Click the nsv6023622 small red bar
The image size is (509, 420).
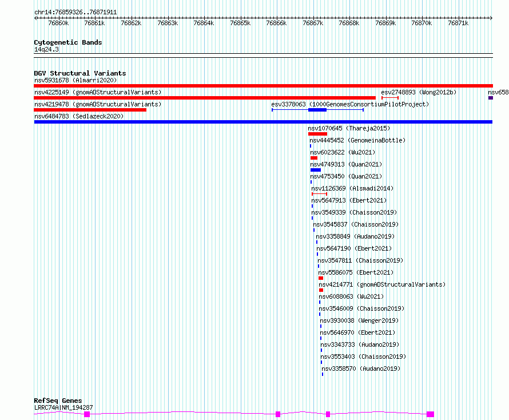click(314, 158)
